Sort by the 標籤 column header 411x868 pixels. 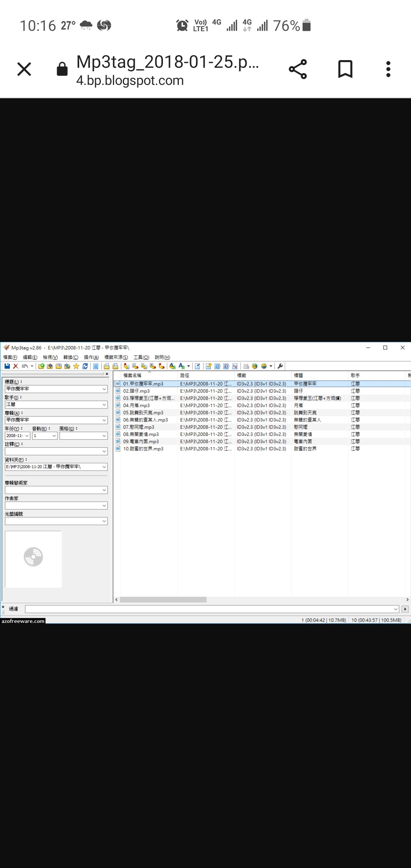(263, 375)
